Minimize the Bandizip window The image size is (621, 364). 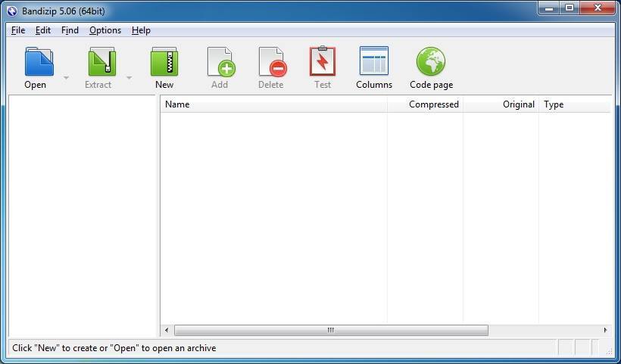pos(549,8)
